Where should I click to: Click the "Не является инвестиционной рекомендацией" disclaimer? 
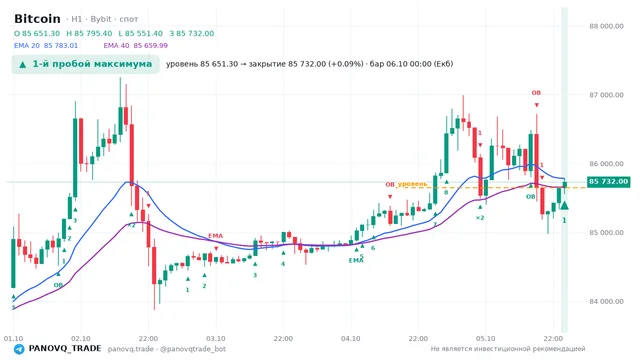508,349
